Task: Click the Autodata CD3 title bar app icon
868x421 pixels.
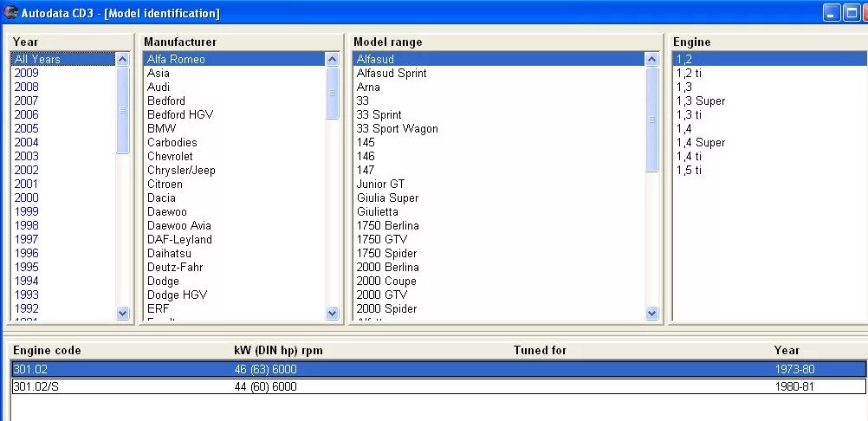Action: click(x=10, y=12)
